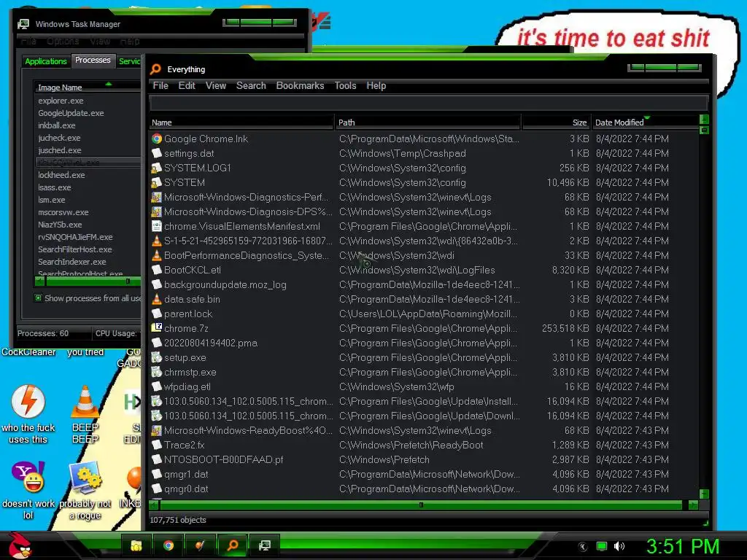
Task: Select the Microsoft-Windows-Diagnostics-Perf log icon
Action: tap(157, 197)
